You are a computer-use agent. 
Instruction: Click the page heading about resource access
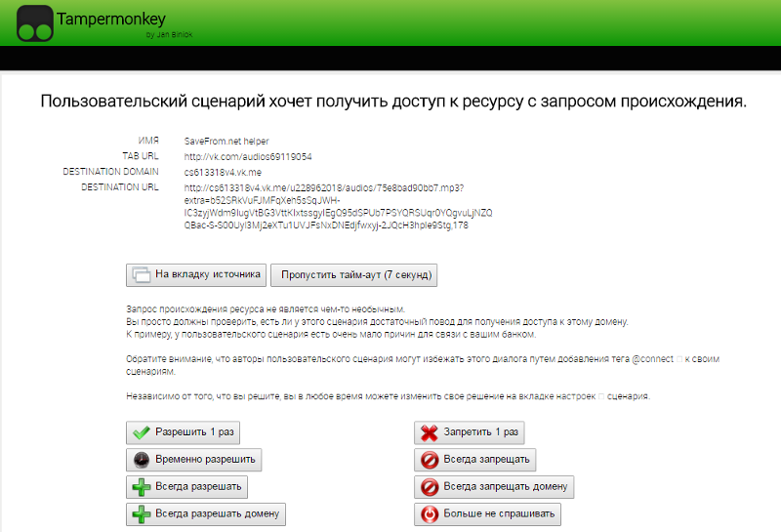(x=393, y=102)
